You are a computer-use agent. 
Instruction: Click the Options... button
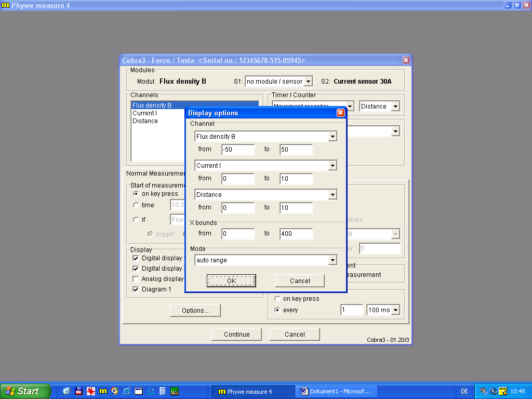click(195, 311)
